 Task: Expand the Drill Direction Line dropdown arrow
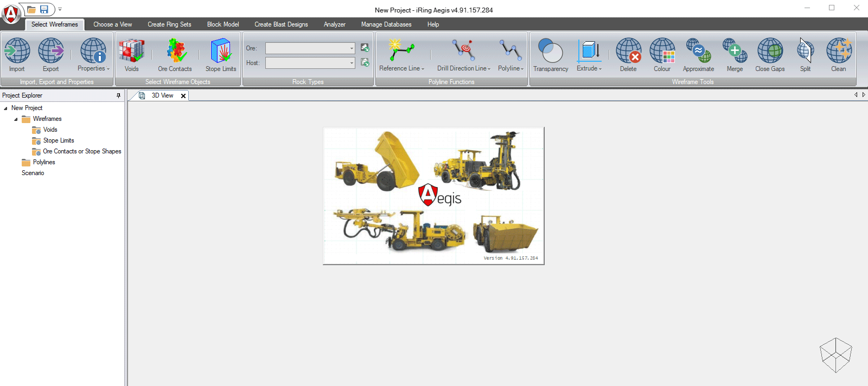(x=489, y=69)
